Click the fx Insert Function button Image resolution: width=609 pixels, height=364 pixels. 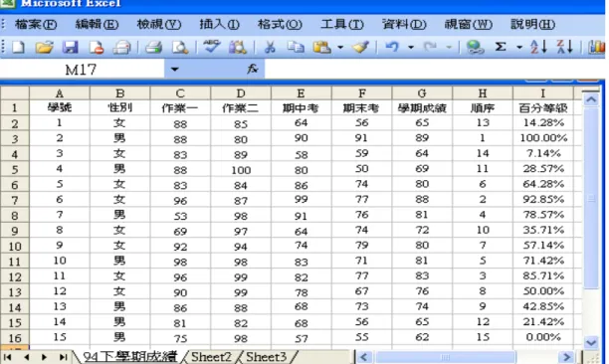(x=253, y=69)
